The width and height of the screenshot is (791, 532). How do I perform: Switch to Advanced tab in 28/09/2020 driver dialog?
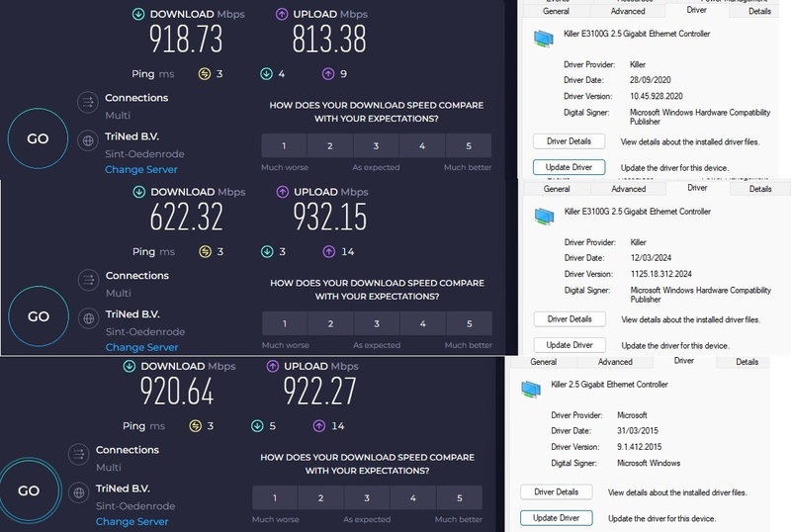point(628,11)
